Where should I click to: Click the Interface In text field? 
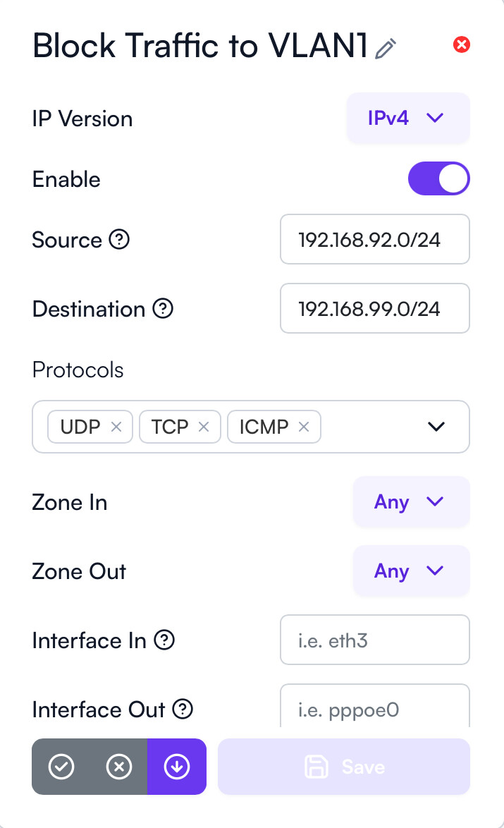374,640
